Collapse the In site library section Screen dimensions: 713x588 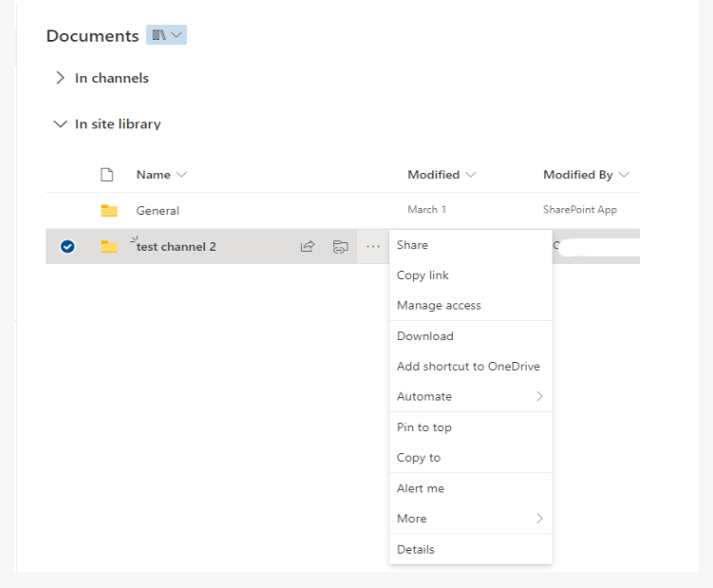60,123
